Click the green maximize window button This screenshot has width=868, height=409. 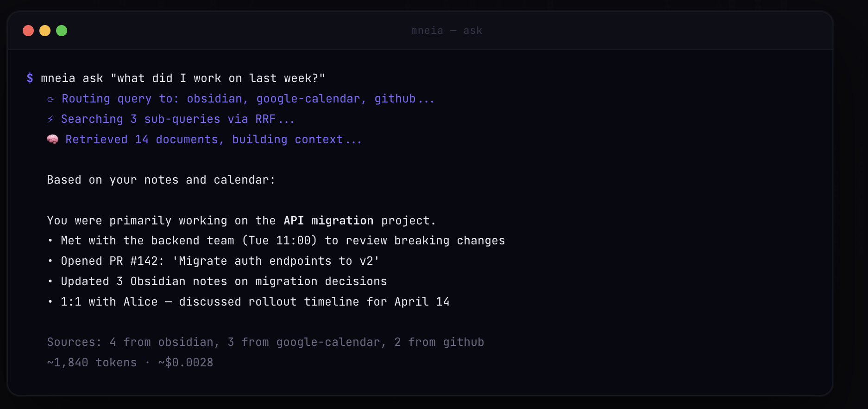click(x=62, y=31)
